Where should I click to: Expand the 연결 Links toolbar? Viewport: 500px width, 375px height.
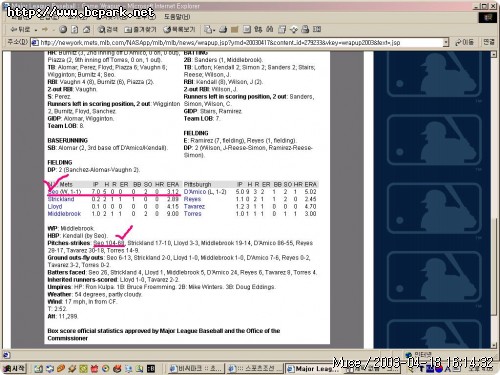tap(489, 42)
